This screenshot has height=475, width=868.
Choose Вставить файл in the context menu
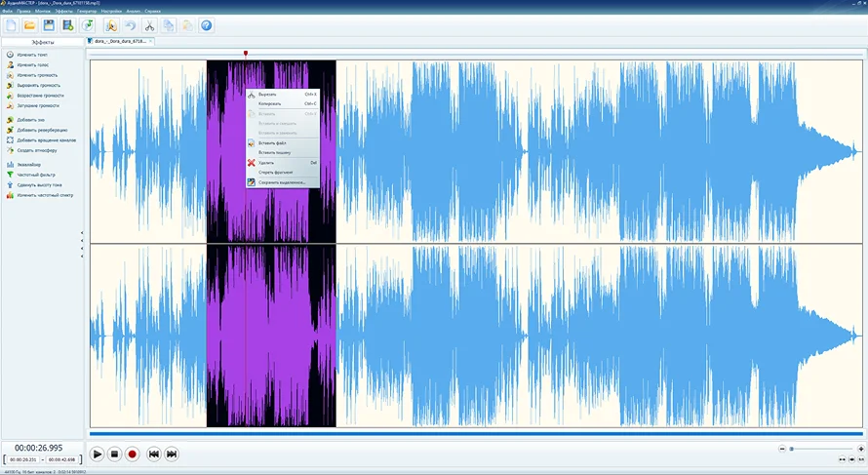tap(282, 142)
